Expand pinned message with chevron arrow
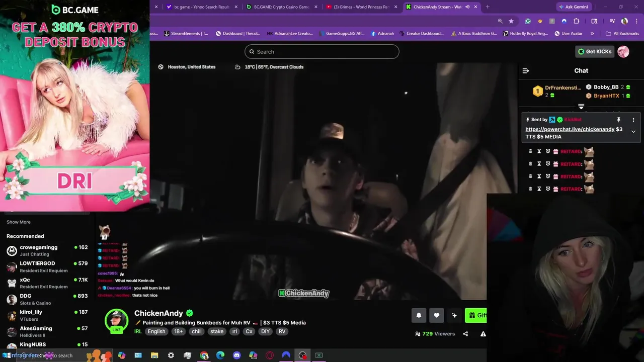The width and height of the screenshot is (644, 362). click(x=633, y=132)
